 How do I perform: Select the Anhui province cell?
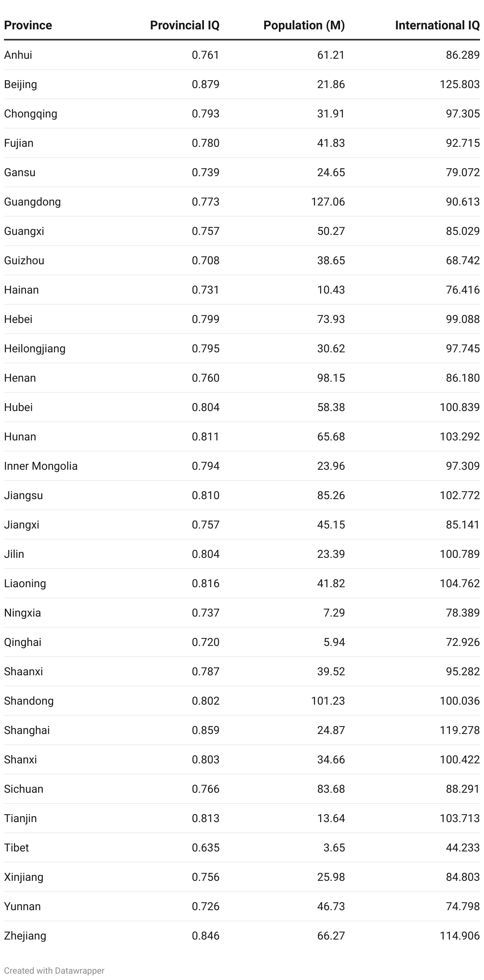click(x=18, y=55)
